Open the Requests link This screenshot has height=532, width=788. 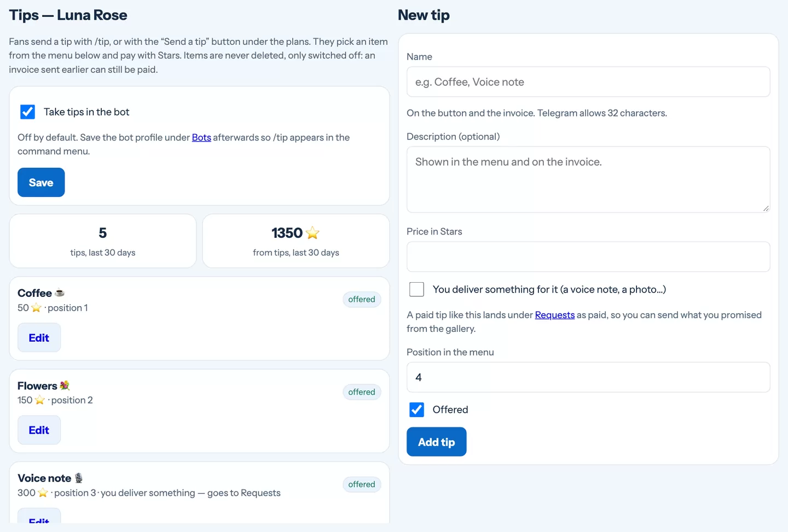(x=554, y=315)
